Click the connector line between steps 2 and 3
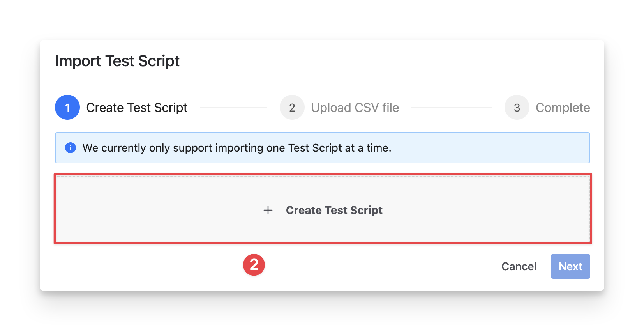 click(x=452, y=108)
